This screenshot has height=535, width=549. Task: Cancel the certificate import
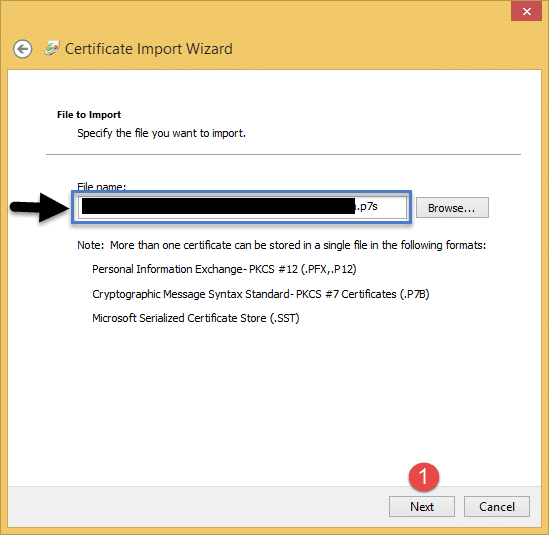[497, 506]
